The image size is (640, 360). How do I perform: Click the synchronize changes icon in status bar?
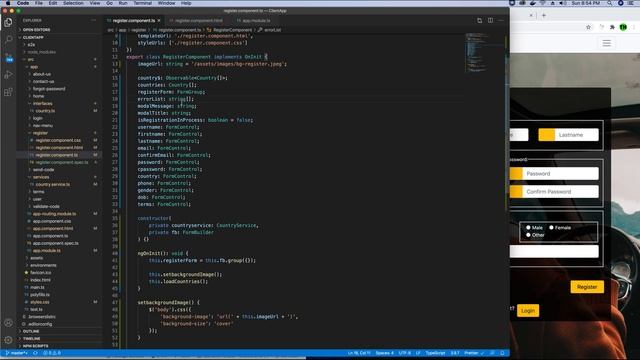(36, 353)
